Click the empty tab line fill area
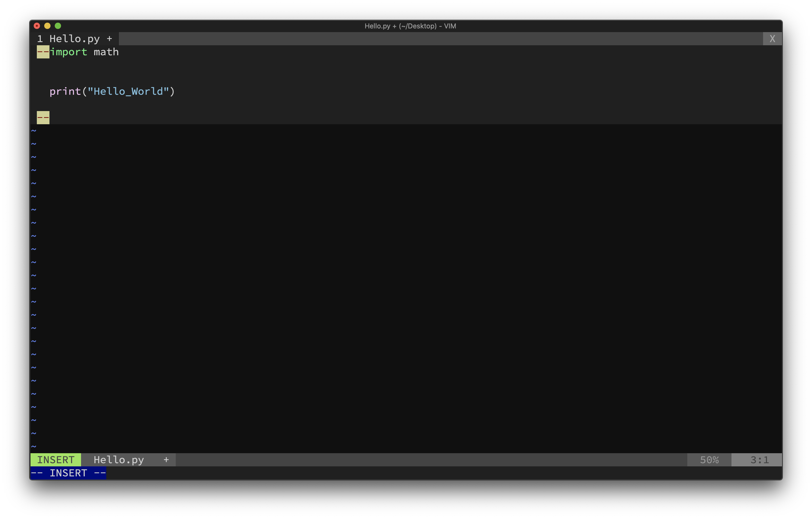Viewport: 812px width, 519px height. 438,39
